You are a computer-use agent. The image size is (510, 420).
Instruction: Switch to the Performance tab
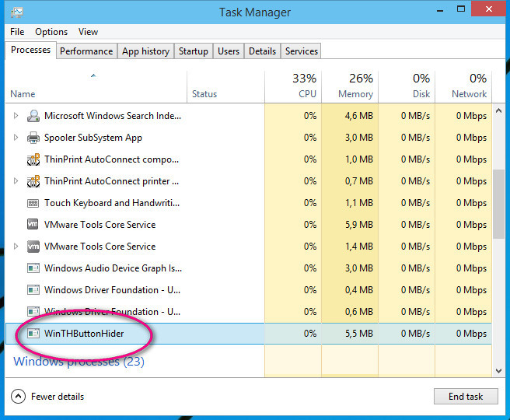pyautogui.click(x=86, y=51)
